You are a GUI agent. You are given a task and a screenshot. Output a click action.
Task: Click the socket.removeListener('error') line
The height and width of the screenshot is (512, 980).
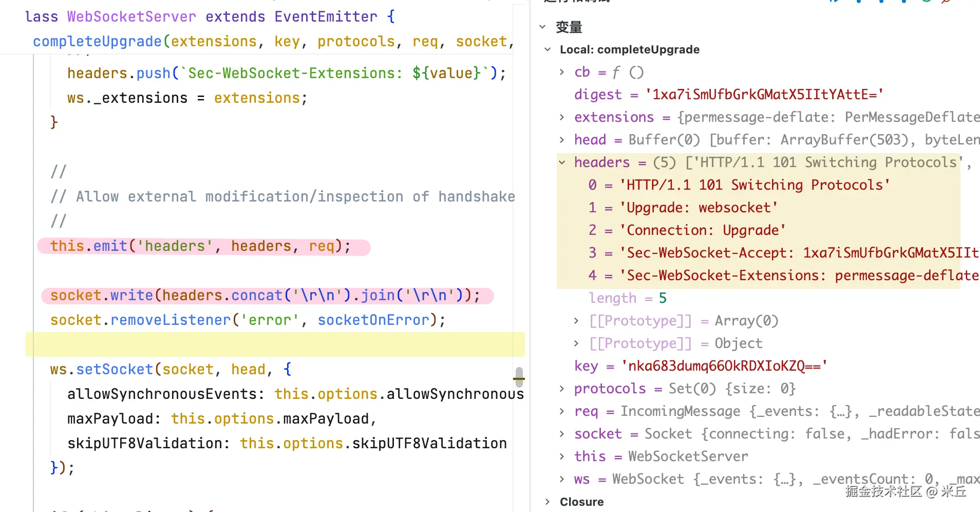coord(248,320)
